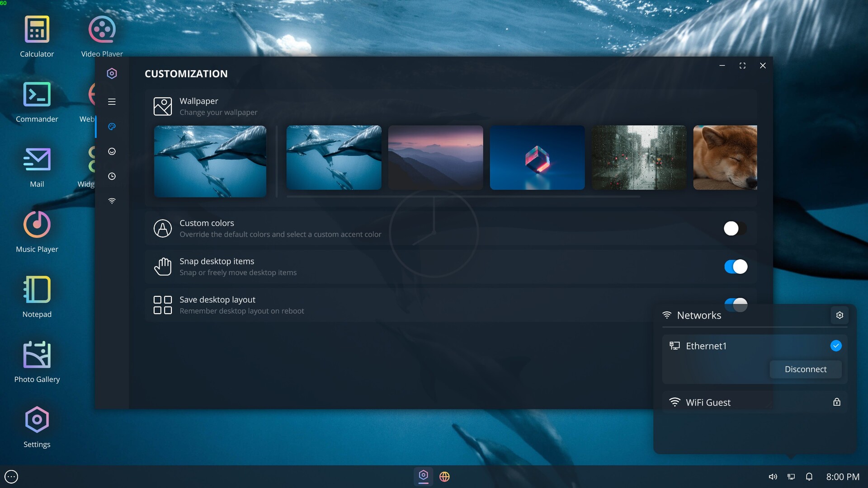Open the hamburger menu in settings sidebar
This screenshot has width=868, height=488.
point(112,102)
